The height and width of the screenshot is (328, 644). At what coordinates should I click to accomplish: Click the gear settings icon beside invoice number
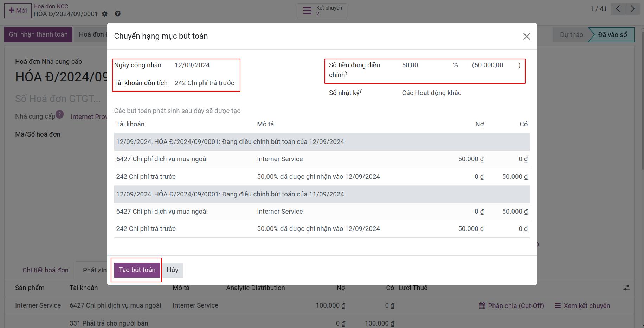pyautogui.click(x=104, y=14)
